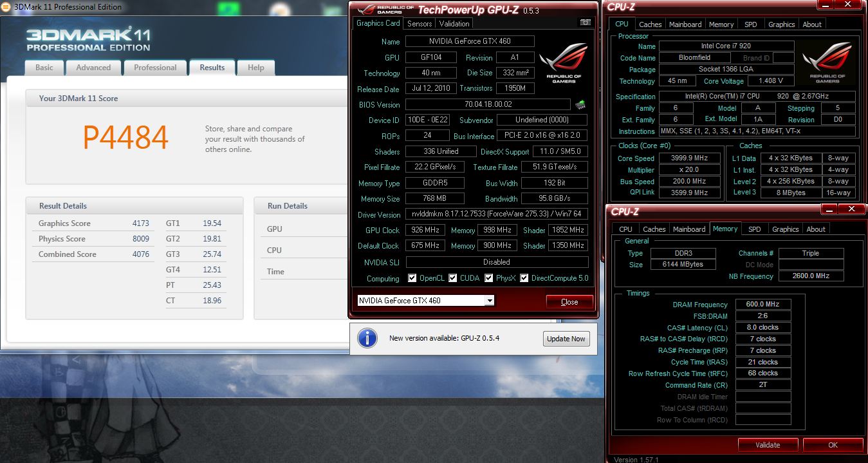868x463 pixels.
Task: Click the blue info icon in update notice
Action: pyautogui.click(x=367, y=338)
